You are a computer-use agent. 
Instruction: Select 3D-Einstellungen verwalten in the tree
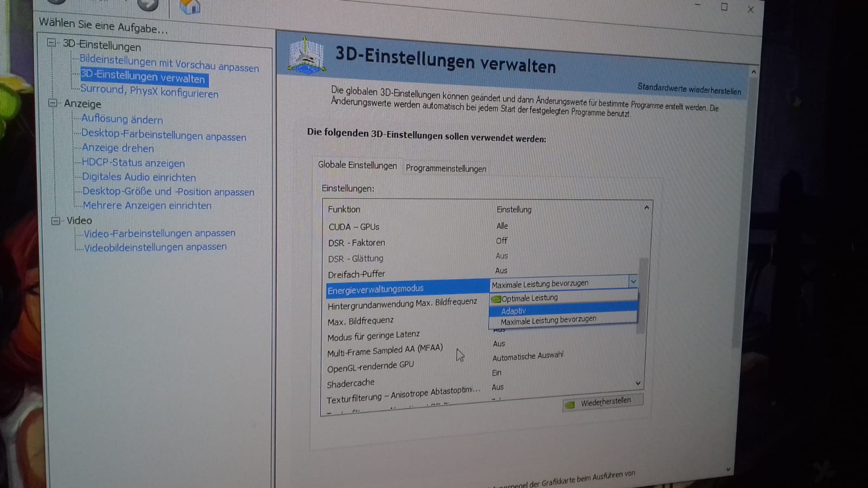tap(143, 77)
